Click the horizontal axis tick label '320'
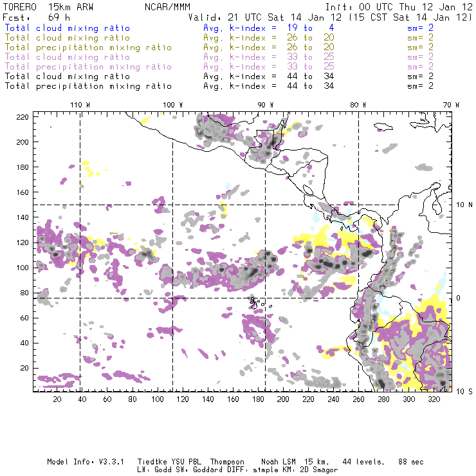 point(434,399)
